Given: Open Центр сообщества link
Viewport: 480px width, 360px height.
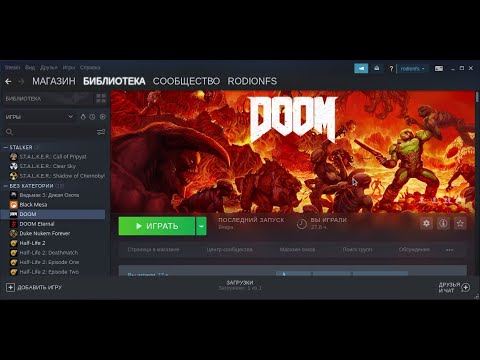Looking at the screenshot, I should pos(229,250).
